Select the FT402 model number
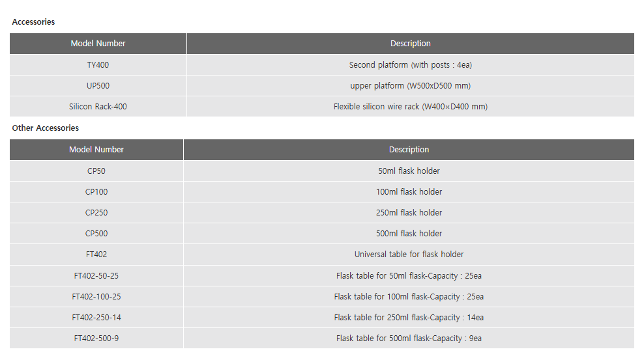Screen dimensions: 644x360 pos(96,255)
